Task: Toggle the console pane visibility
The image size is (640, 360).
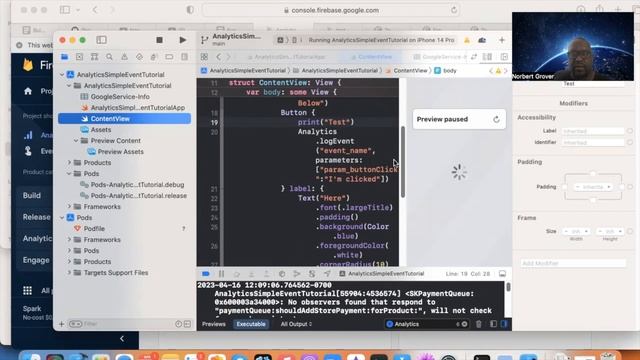Action: coord(504,324)
